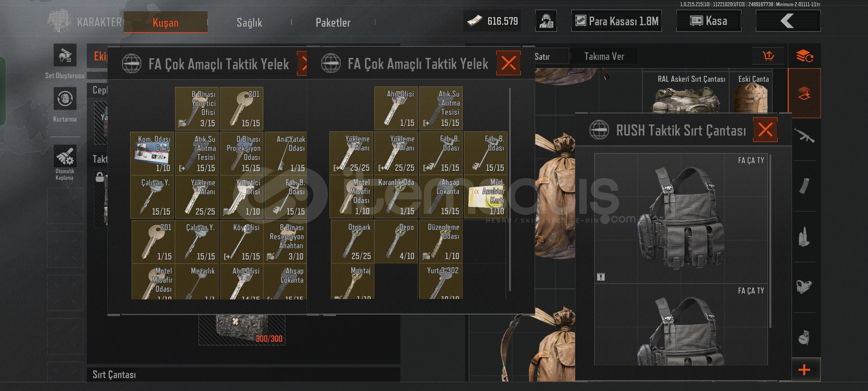Screen dimensions: 868x391
Task: Open the Kasa button
Action: [709, 21]
